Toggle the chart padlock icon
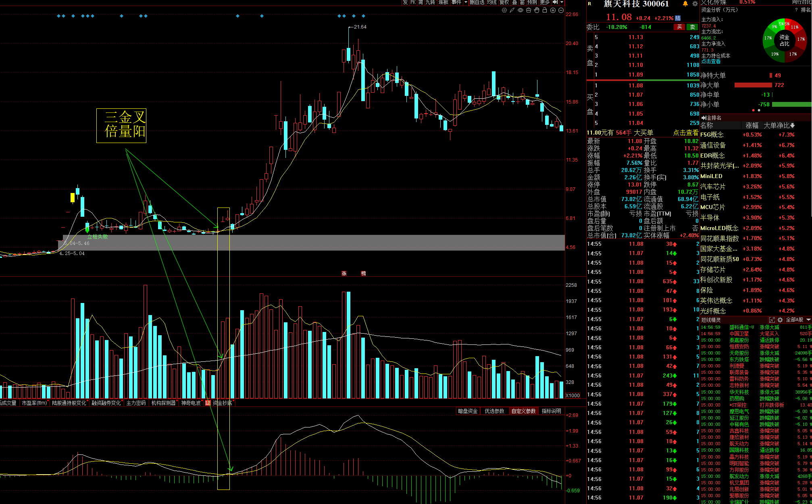Viewport: 812px width, 504px height. 545,10
